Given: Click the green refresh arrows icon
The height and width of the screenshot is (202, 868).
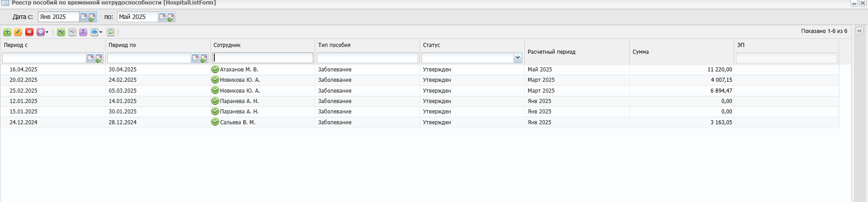Looking at the screenshot, I should [111, 32].
